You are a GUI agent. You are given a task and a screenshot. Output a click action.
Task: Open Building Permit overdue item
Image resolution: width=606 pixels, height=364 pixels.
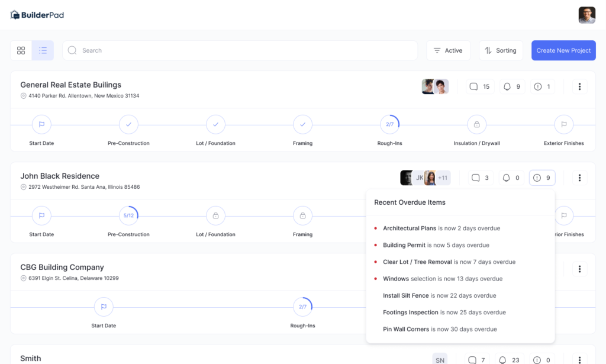[x=436, y=245]
